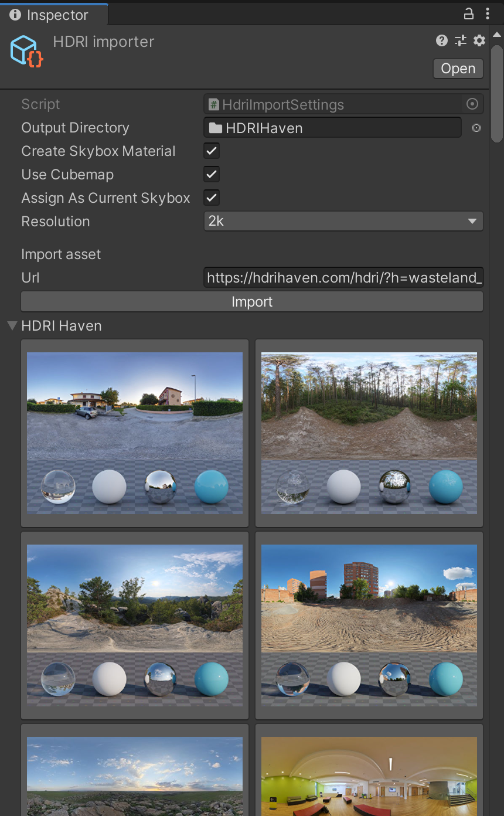504x816 pixels.
Task: Open object picker for Output Directory
Action: tap(476, 128)
